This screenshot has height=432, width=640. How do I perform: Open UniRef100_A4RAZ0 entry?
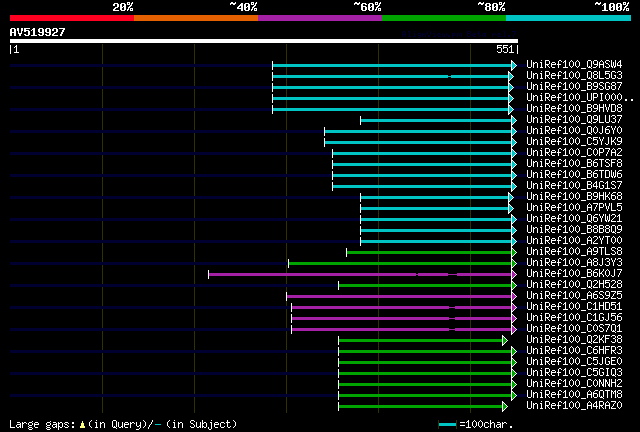point(574,406)
